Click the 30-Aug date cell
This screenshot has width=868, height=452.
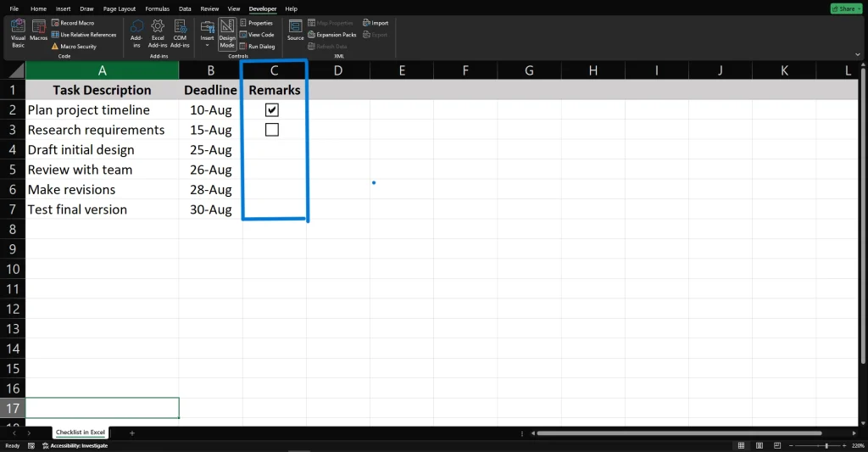tap(211, 209)
